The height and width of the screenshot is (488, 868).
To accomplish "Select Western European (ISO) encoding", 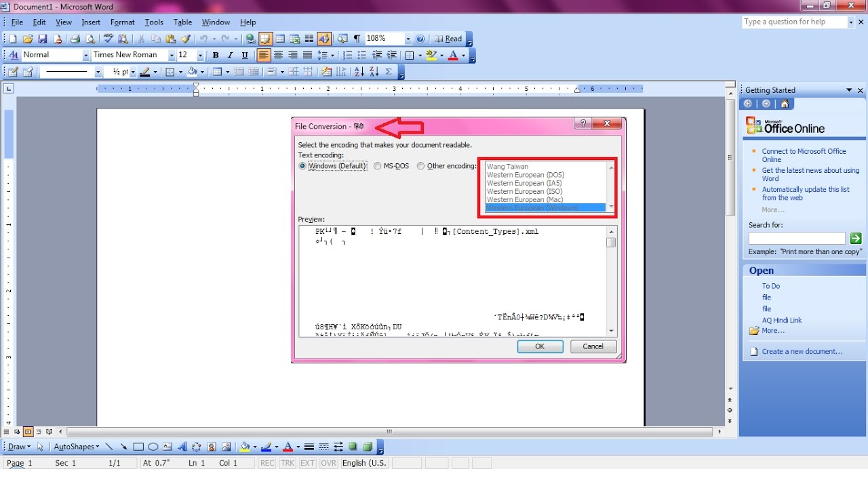I will (525, 192).
